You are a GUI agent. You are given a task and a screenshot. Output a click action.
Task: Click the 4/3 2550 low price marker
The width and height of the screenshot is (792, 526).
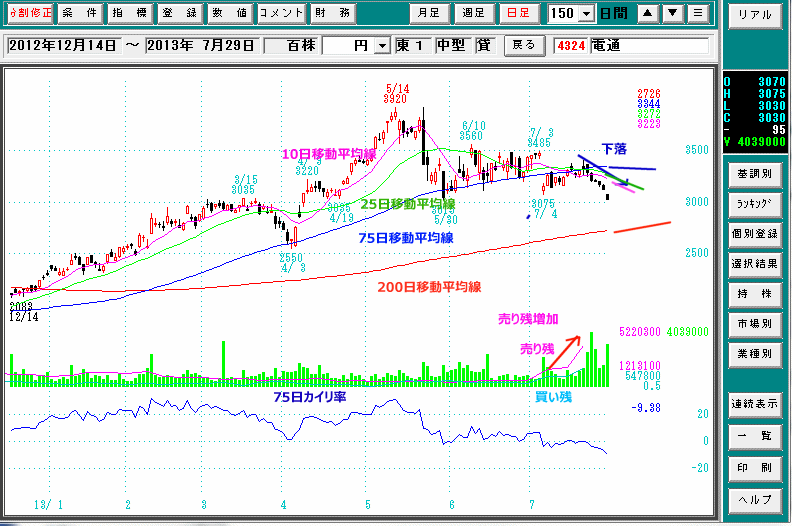pyautogui.click(x=291, y=263)
